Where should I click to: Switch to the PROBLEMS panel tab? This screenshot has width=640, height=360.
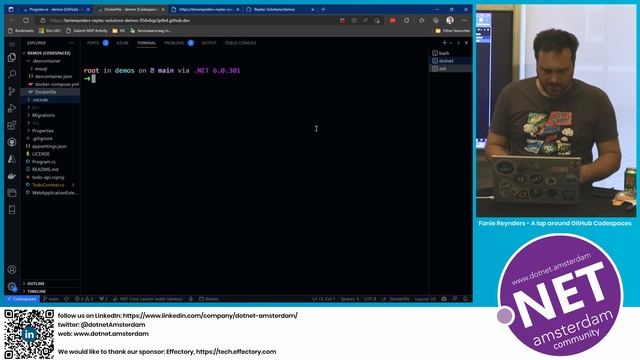click(x=174, y=43)
